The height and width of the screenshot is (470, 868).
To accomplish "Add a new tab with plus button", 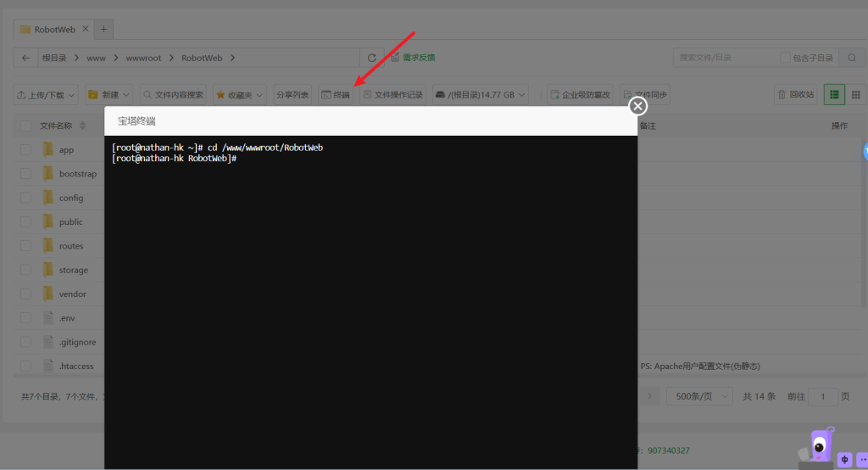I will tap(104, 29).
